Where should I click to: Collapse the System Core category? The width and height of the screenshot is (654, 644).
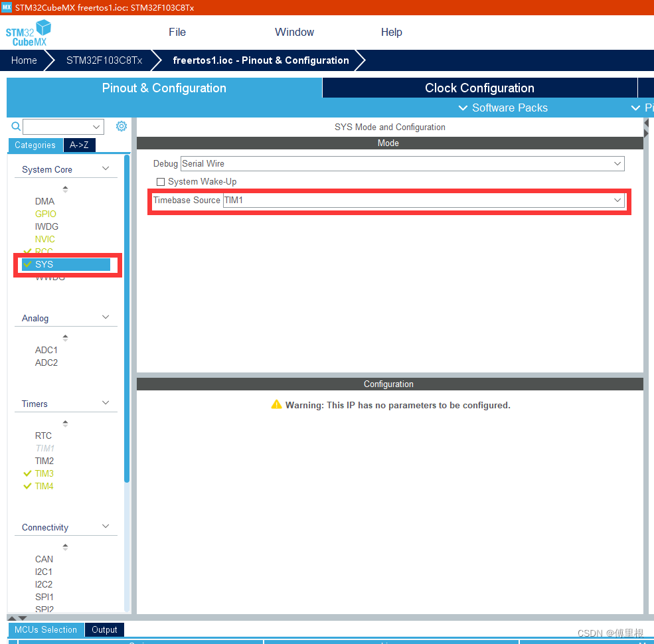click(x=106, y=169)
